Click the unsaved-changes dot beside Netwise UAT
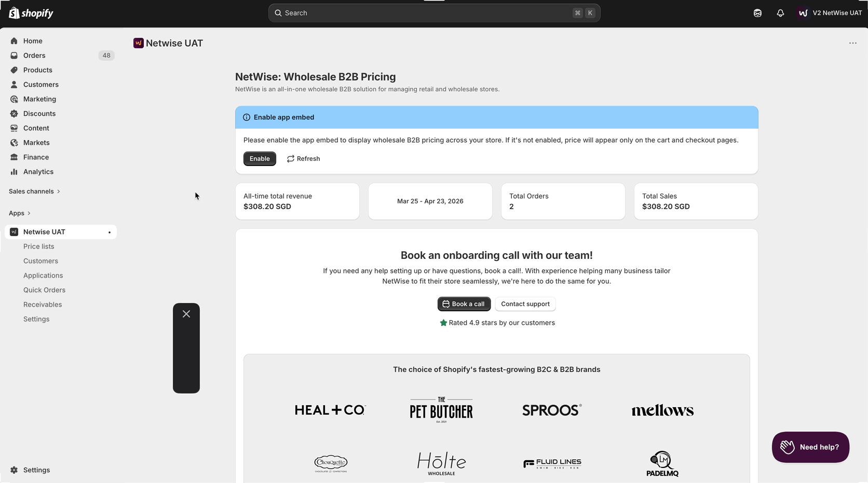The width and height of the screenshot is (868, 483). coord(110,232)
